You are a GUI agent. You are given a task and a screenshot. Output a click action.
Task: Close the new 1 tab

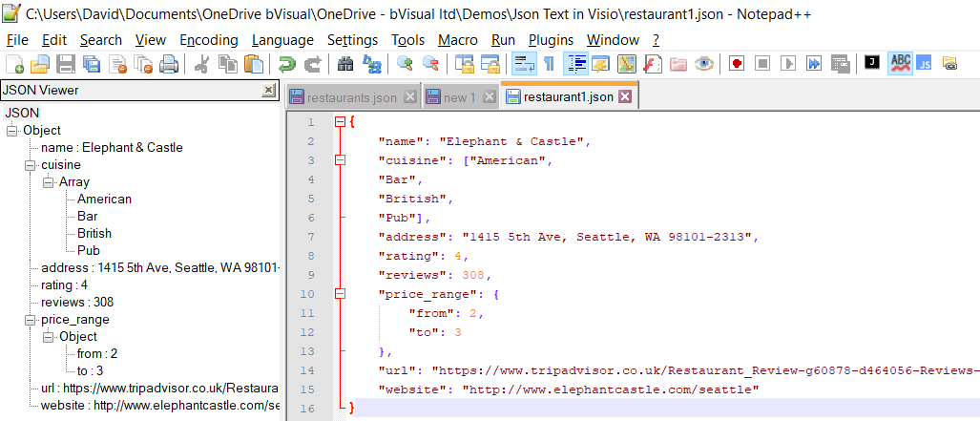coord(490,96)
